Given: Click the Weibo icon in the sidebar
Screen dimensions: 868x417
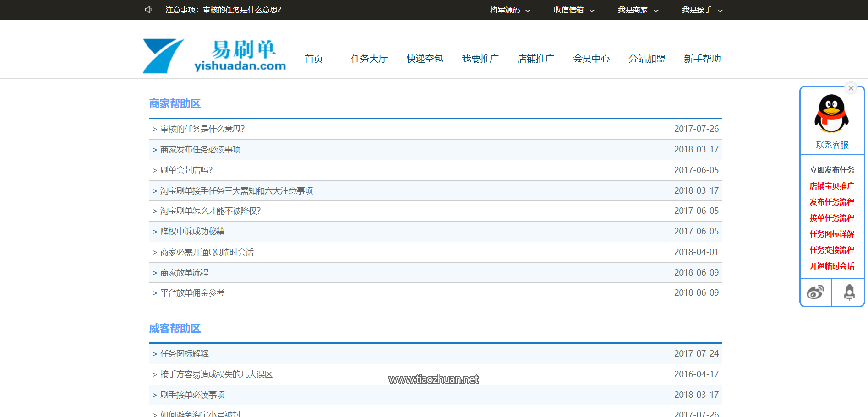Looking at the screenshot, I should point(815,292).
